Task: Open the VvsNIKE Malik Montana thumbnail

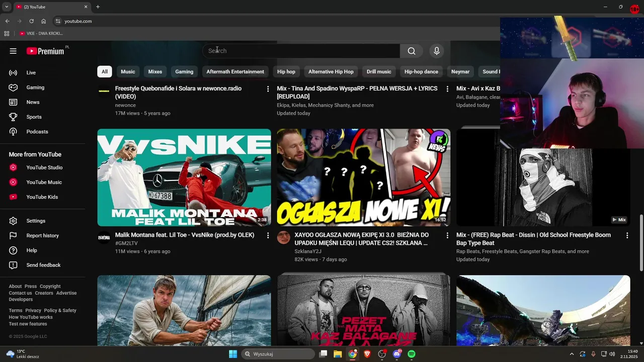Action: point(184,177)
